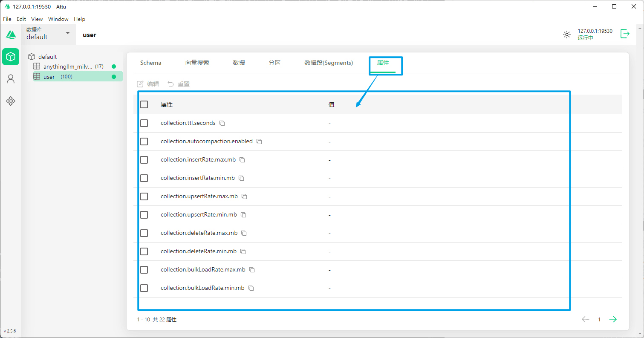Copy the collection.ttl.seconds property name
Screen dimensions: 644x338
222,123
